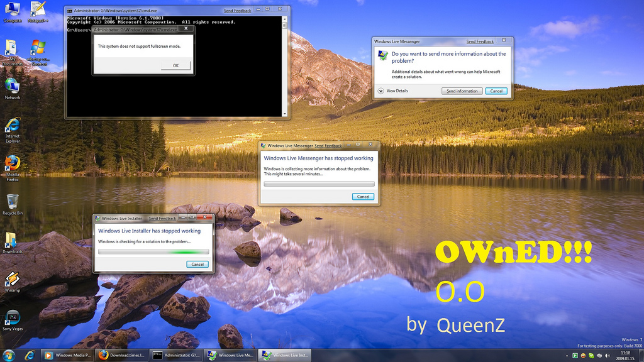Select the wlsetup Shortcut desktop icon
This screenshot has height=362, width=644.
pos(38,53)
